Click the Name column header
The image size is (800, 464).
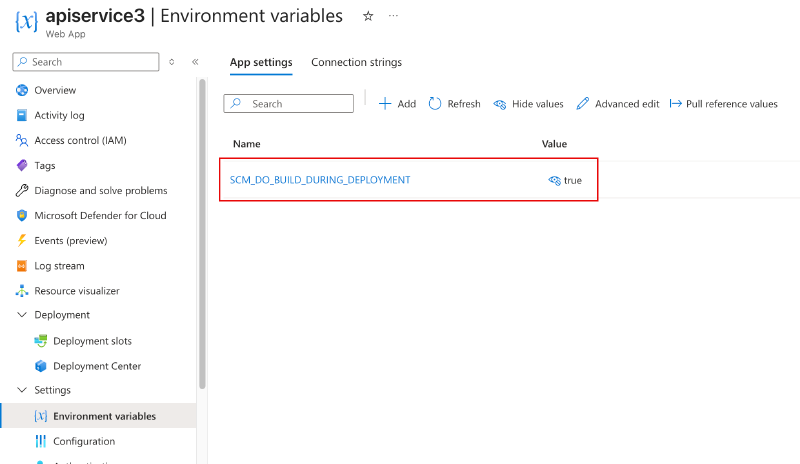pos(246,144)
